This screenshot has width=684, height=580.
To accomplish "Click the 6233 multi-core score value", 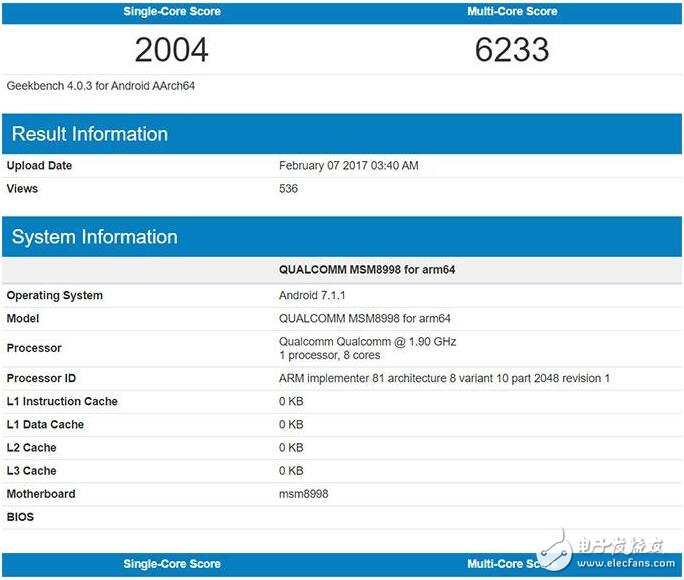I will click(x=512, y=49).
